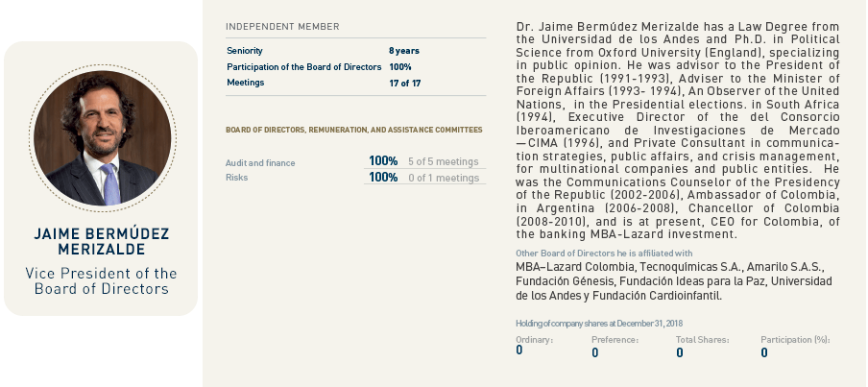Image resolution: width=868 pixels, height=387 pixels.
Task: Click Holding of company shares heading
Action: click(598, 324)
